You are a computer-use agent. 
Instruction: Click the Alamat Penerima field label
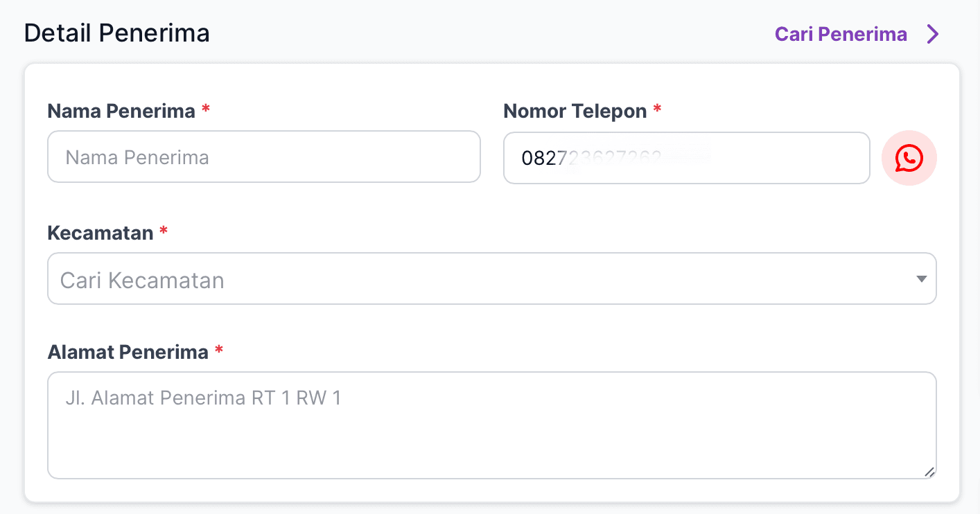coord(128,352)
